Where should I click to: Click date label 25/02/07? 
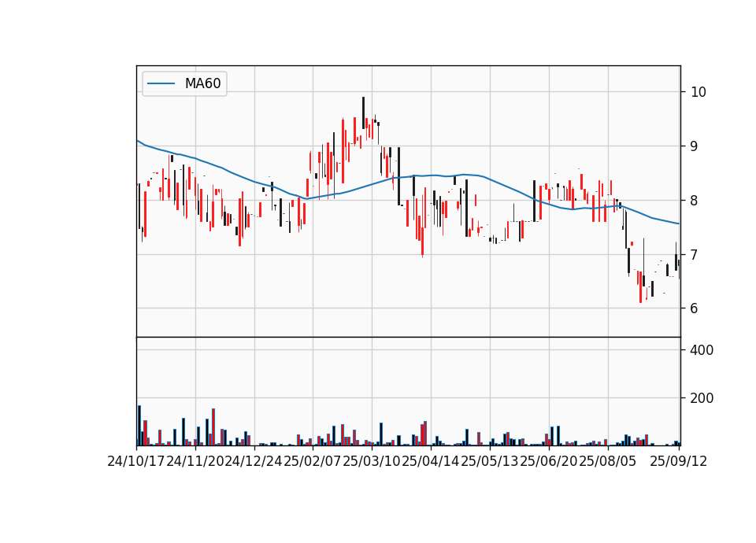point(313,461)
